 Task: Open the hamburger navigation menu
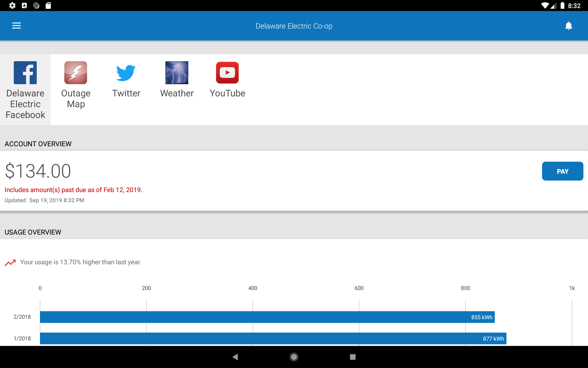tap(17, 26)
